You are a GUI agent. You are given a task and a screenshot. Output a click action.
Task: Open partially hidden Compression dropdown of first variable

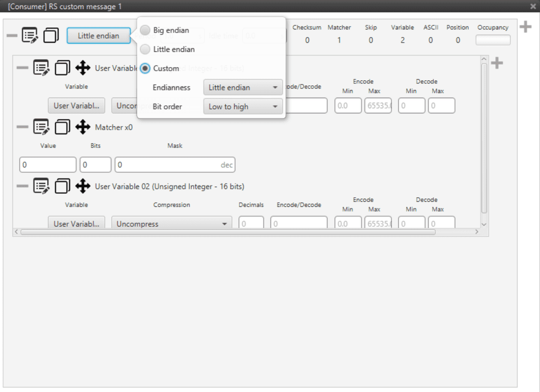(125, 106)
